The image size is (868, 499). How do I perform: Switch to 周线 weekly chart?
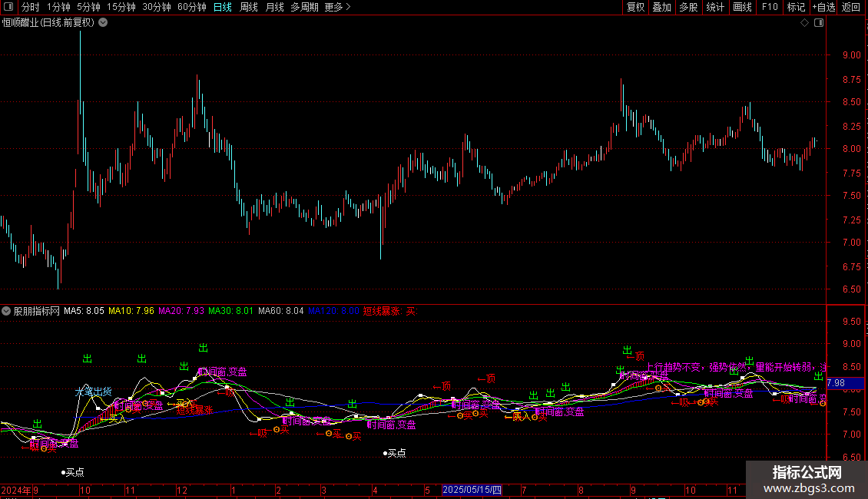(x=249, y=7)
